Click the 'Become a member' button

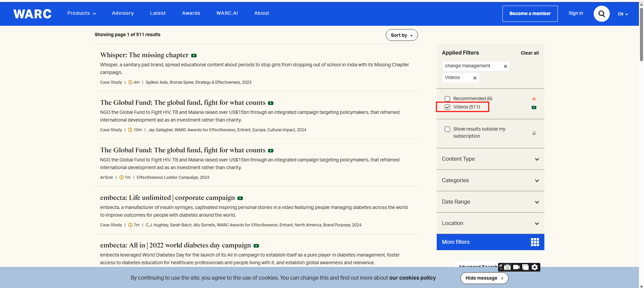pos(530,14)
